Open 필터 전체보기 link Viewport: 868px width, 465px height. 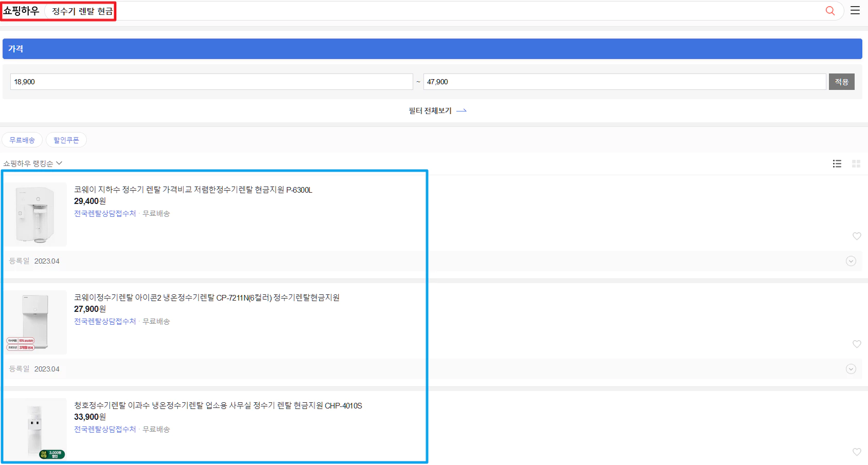coord(437,110)
